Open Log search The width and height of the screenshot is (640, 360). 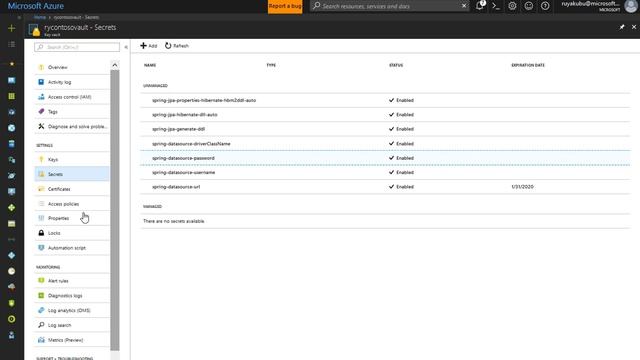pos(72,325)
